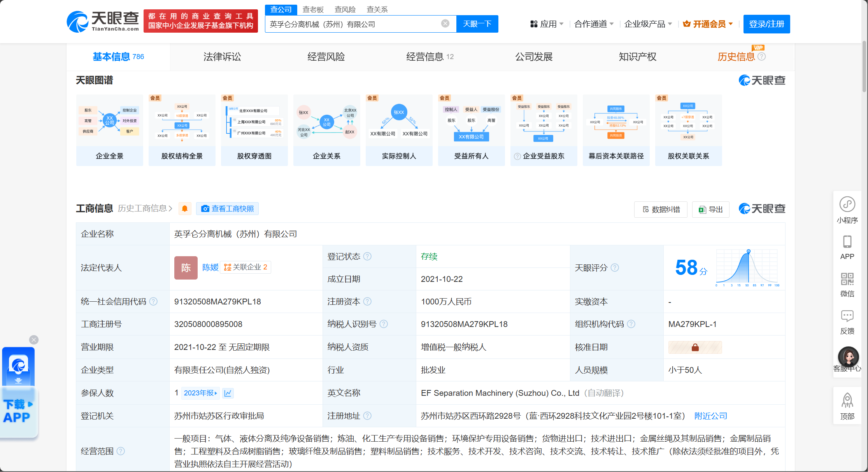The height and width of the screenshot is (472, 868).
Task: Open the 股权关联关系 graph thumbnail
Action: point(689,130)
